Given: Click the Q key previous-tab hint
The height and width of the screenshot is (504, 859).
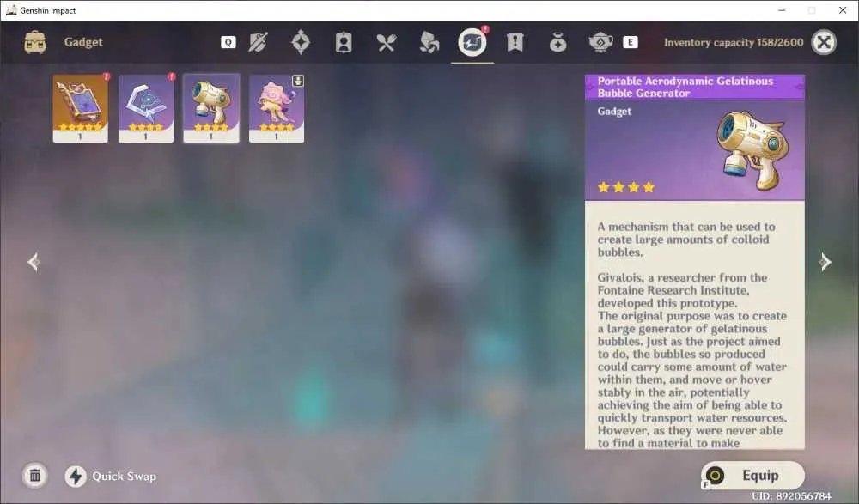Looking at the screenshot, I should pyautogui.click(x=228, y=42).
